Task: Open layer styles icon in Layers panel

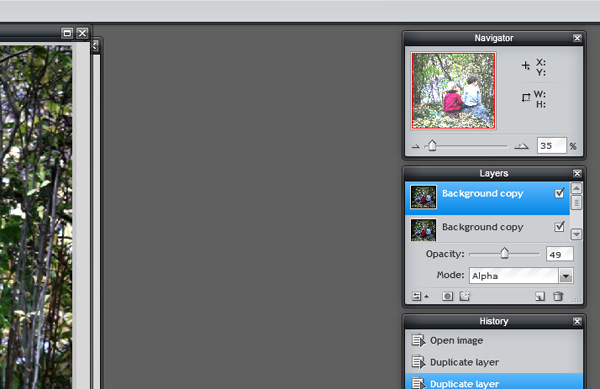Action: (465, 296)
